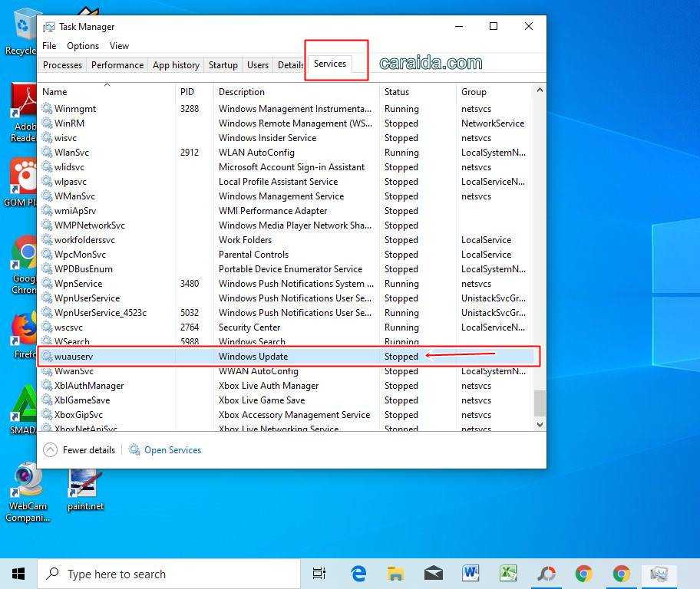
Task: Click scrollbar up arrow in services list
Action: pos(540,90)
